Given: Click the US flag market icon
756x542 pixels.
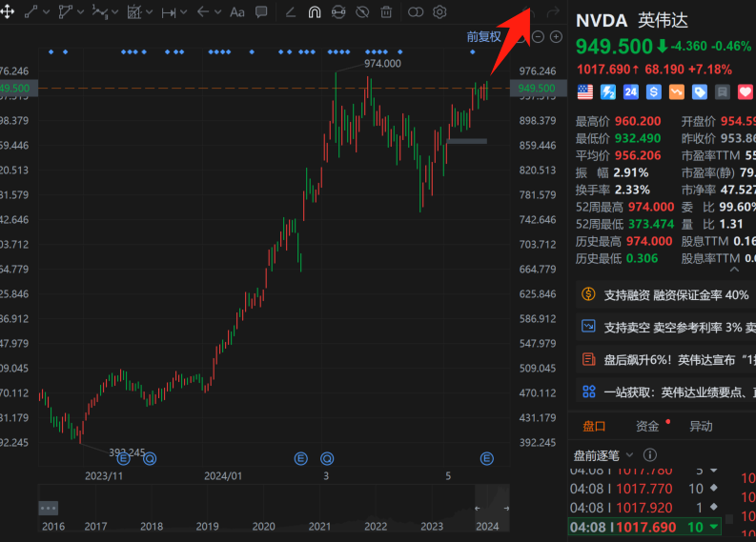Looking at the screenshot, I should tap(584, 92).
